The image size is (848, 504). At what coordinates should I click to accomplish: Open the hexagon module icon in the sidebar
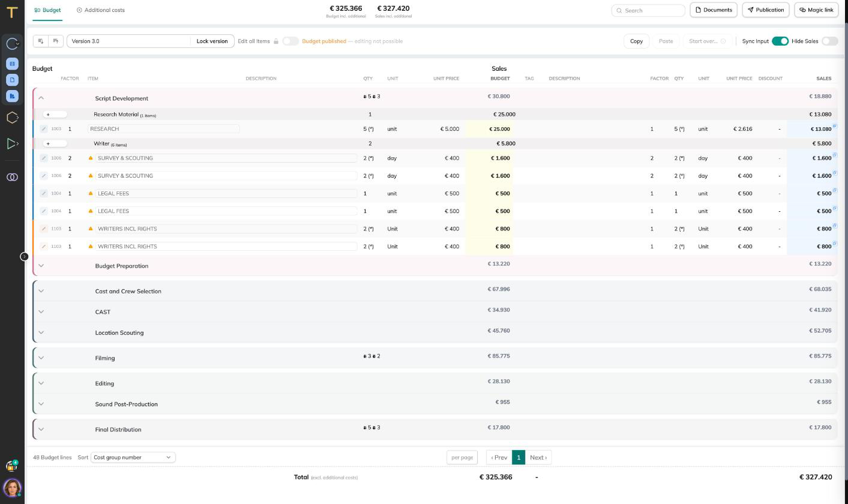[12, 118]
